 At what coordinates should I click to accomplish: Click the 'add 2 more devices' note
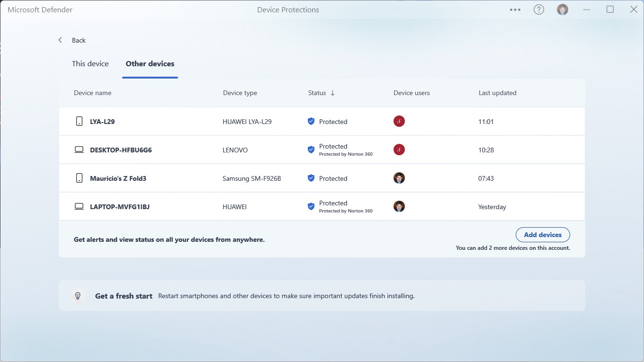(x=513, y=248)
